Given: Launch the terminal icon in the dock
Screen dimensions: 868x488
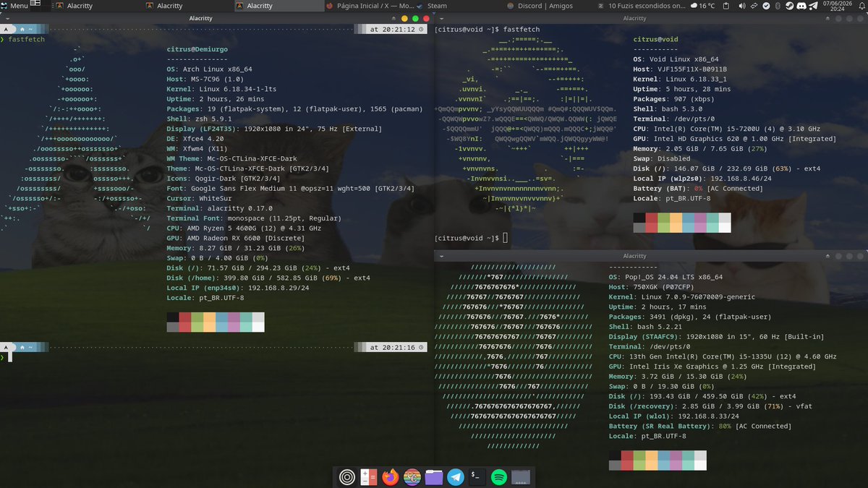Looking at the screenshot, I should coord(477,477).
